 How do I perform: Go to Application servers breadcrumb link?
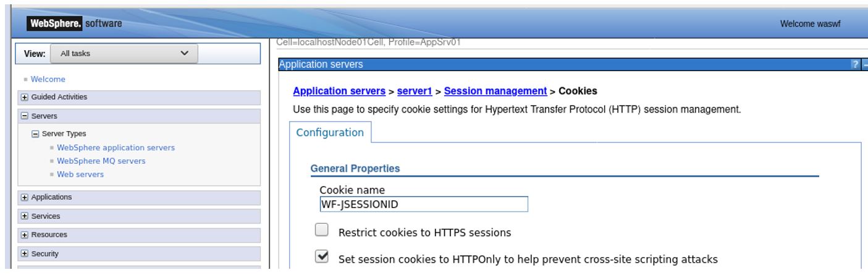coord(339,91)
